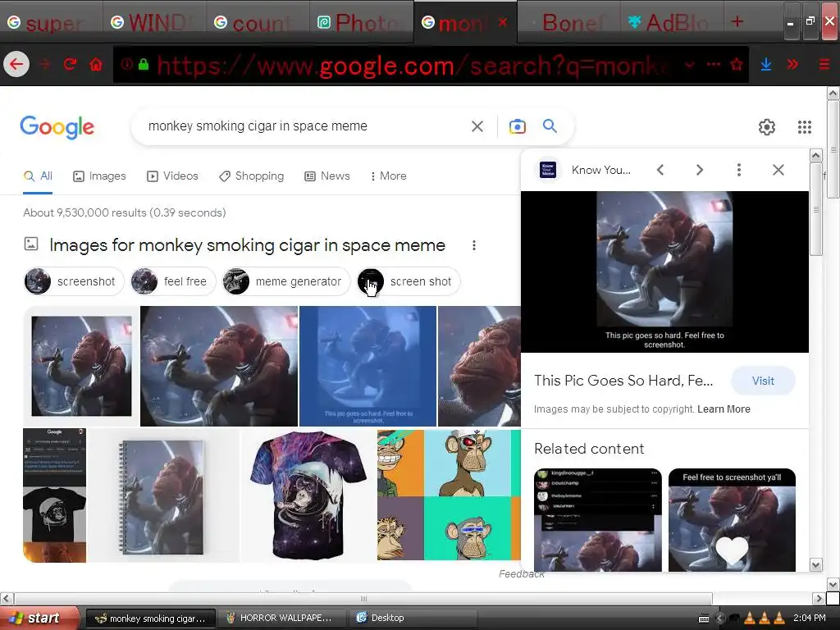Open the large monkey preview image
The height and width of the screenshot is (630, 840).
pos(664,272)
